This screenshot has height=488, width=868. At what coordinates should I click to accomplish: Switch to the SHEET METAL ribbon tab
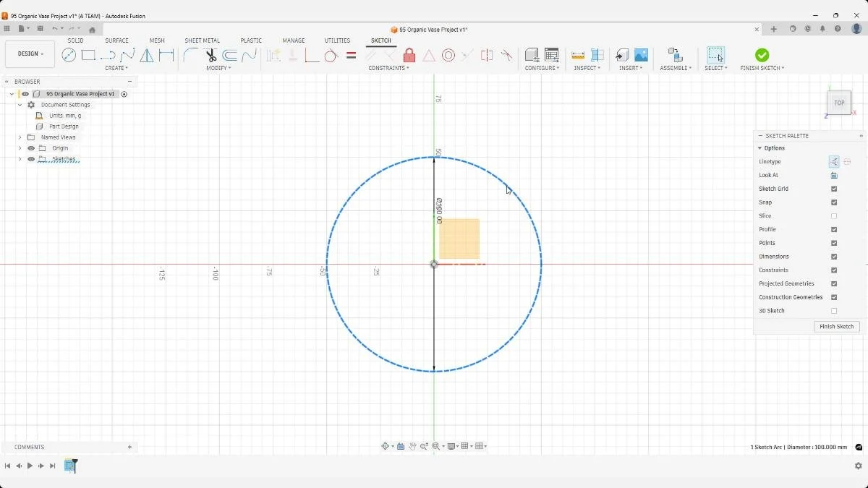(x=203, y=40)
